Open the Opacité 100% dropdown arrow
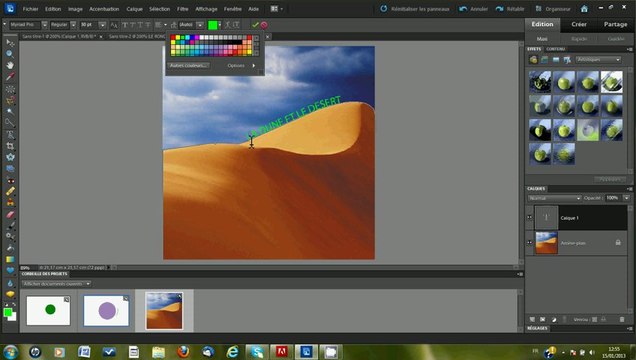Image resolution: width=636 pixels, height=360 pixels. pyautogui.click(x=626, y=198)
